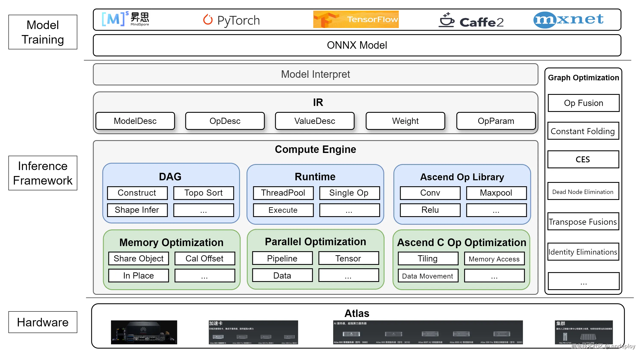Open the Atlas accelerator cards image

pos(253,332)
